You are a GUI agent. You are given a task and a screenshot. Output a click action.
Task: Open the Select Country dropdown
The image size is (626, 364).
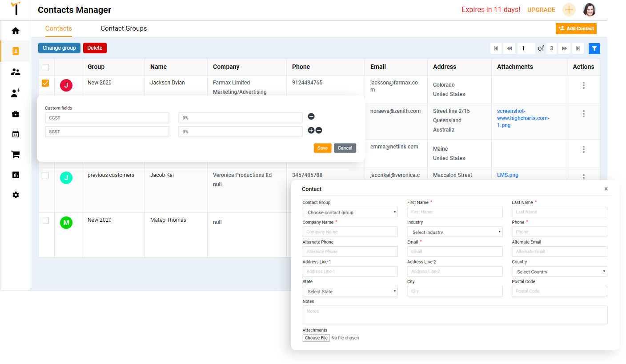tap(559, 271)
